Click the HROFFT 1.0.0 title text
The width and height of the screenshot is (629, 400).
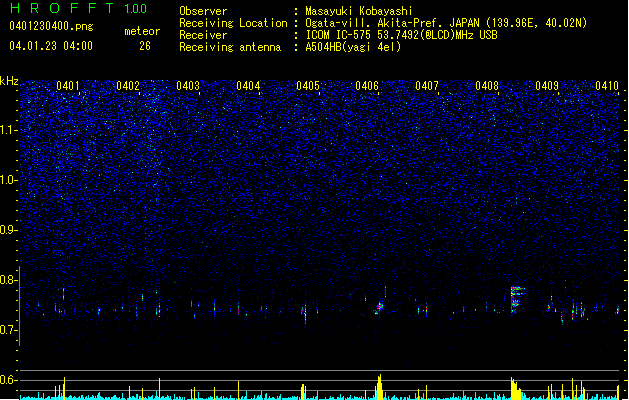point(79,8)
